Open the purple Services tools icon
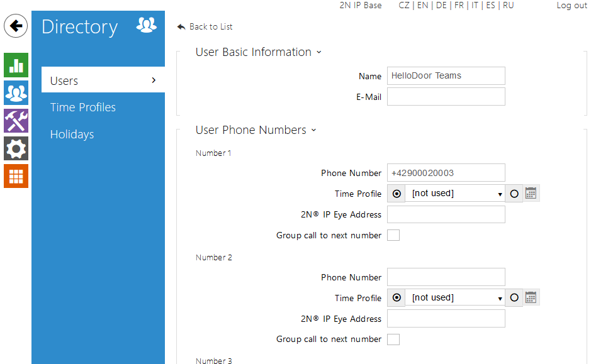Image resolution: width=591 pixels, height=364 pixels. pyautogui.click(x=16, y=121)
